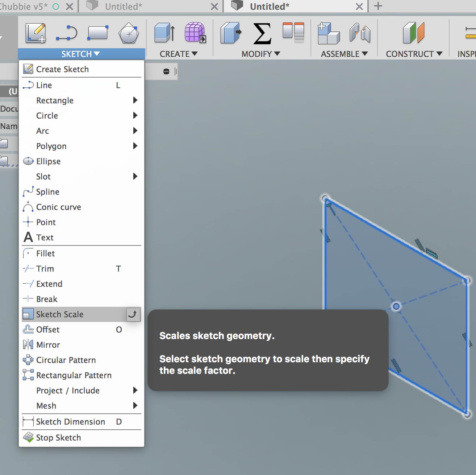Viewport: 476px width, 475px height.
Task: Open Change Parameters sigma icon
Action: click(x=262, y=33)
